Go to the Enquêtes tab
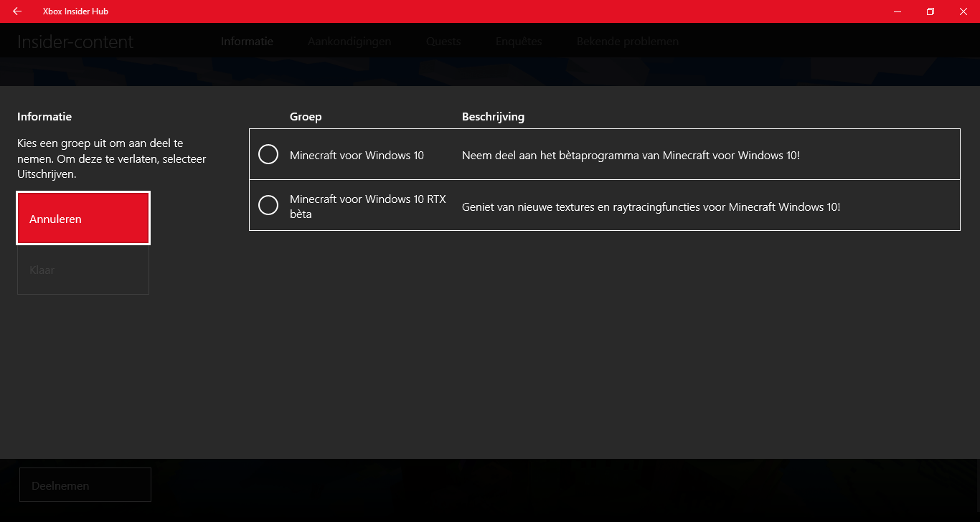This screenshot has height=522, width=980. click(x=519, y=41)
